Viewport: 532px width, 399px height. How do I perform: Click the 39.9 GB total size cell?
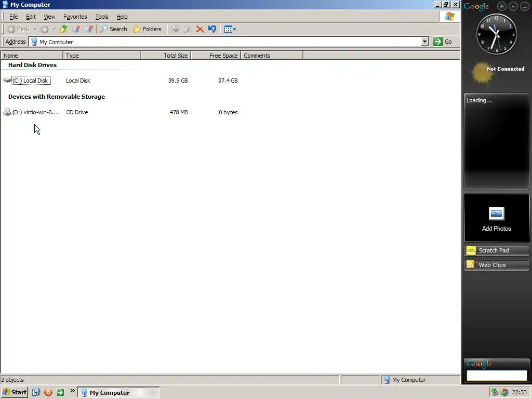point(178,81)
